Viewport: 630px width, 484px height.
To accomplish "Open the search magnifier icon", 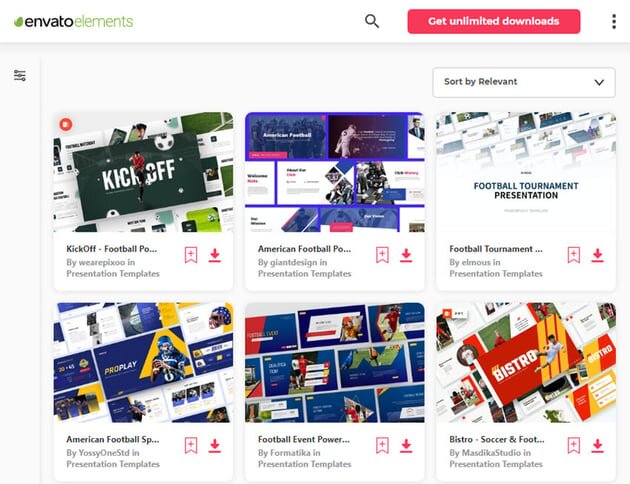I will [x=372, y=21].
